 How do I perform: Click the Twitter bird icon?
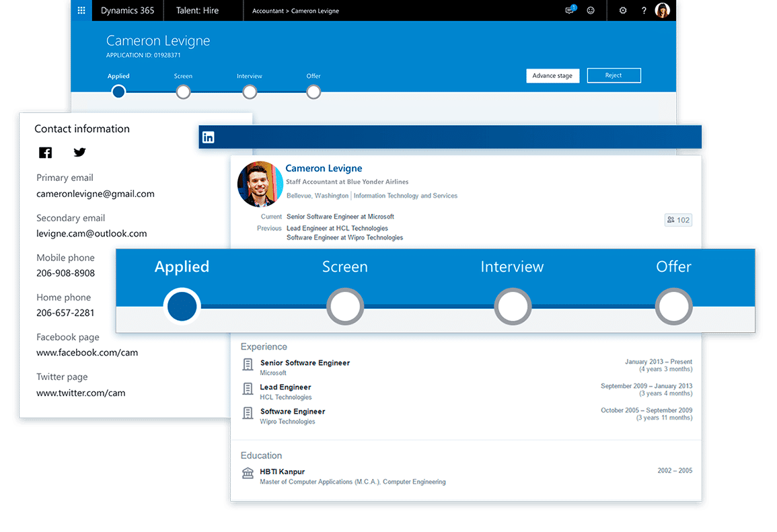(x=79, y=152)
